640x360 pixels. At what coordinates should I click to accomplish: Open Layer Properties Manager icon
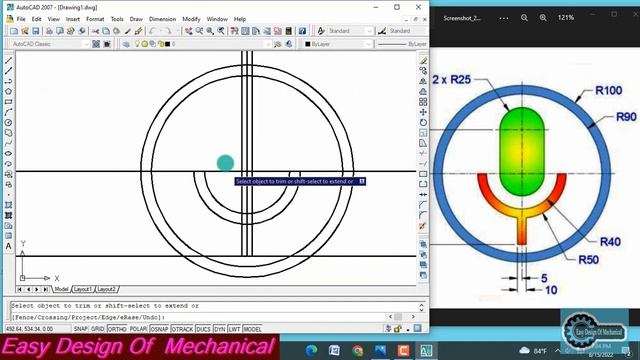(126, 44)
